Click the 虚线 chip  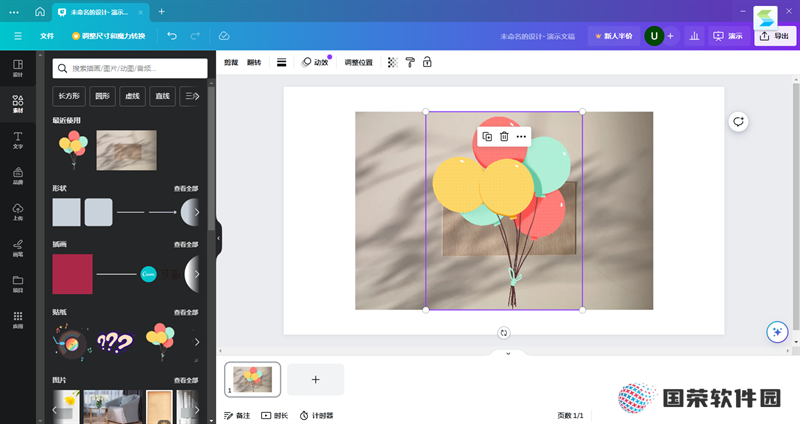133,96
